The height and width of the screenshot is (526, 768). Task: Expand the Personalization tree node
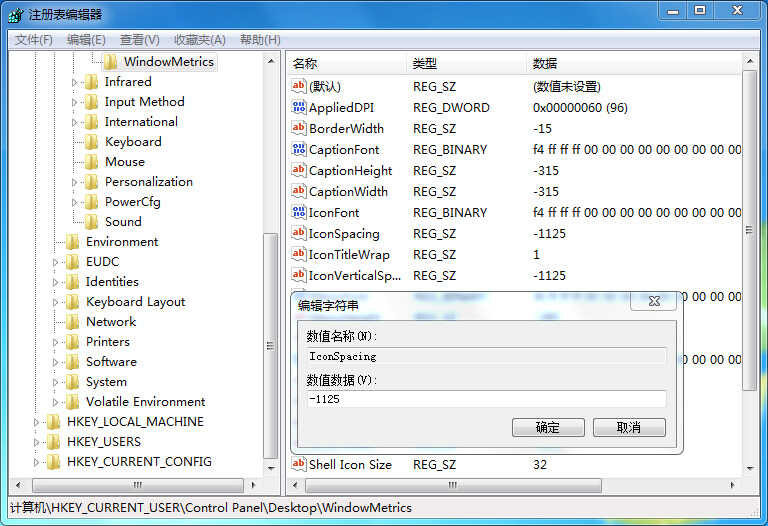pyautogui.click(x=74, y=182)
